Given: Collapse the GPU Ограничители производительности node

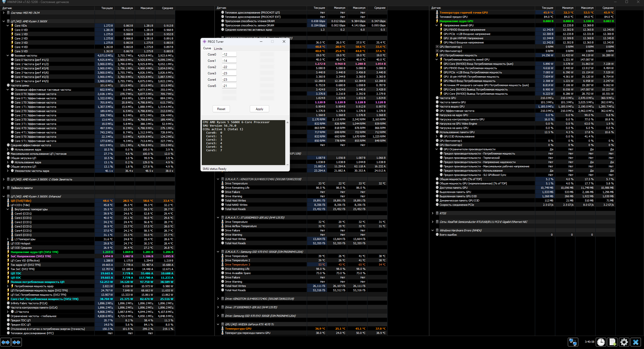Looking at the screenshot, I should pyautogui.click(x=437, y=149).
